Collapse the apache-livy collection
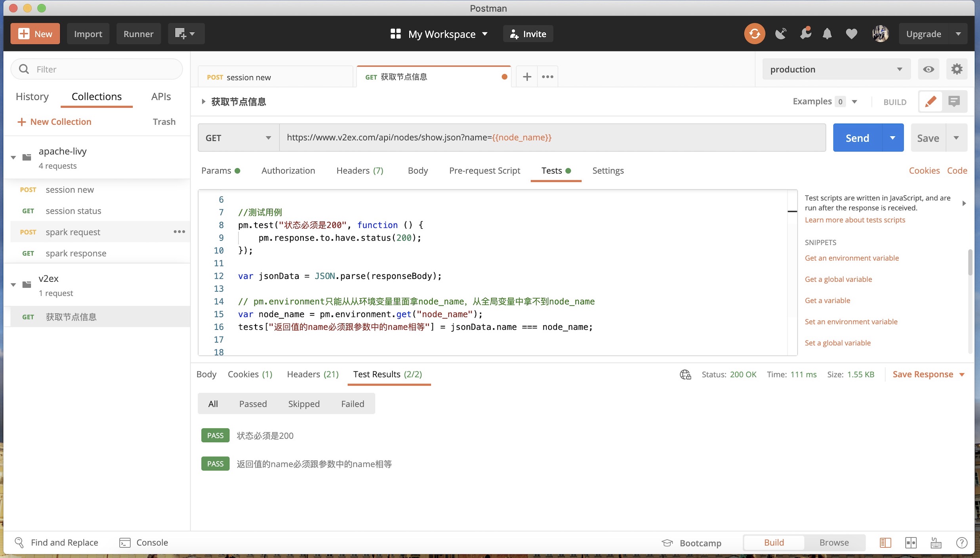This screenshot has height=558, width=980. point(13,158)
